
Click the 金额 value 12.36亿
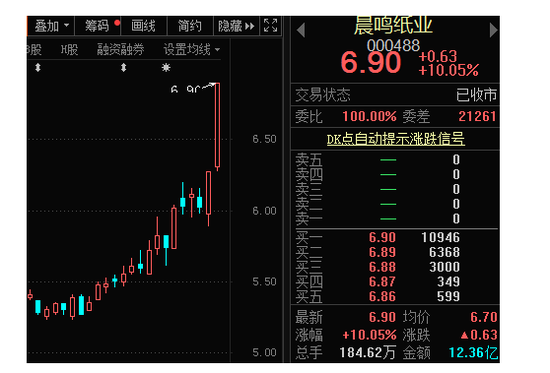coord(473,352)
